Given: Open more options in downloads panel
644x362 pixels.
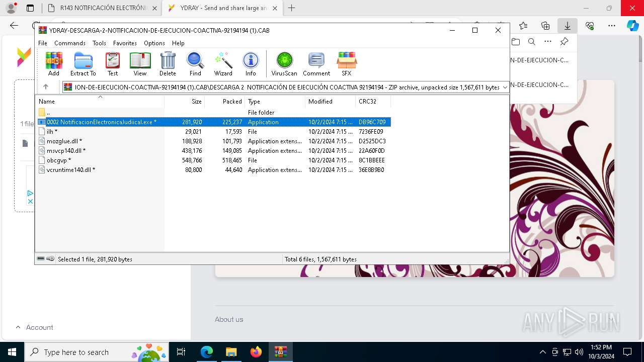Looking at the screenshot, I should coord(548,42).
